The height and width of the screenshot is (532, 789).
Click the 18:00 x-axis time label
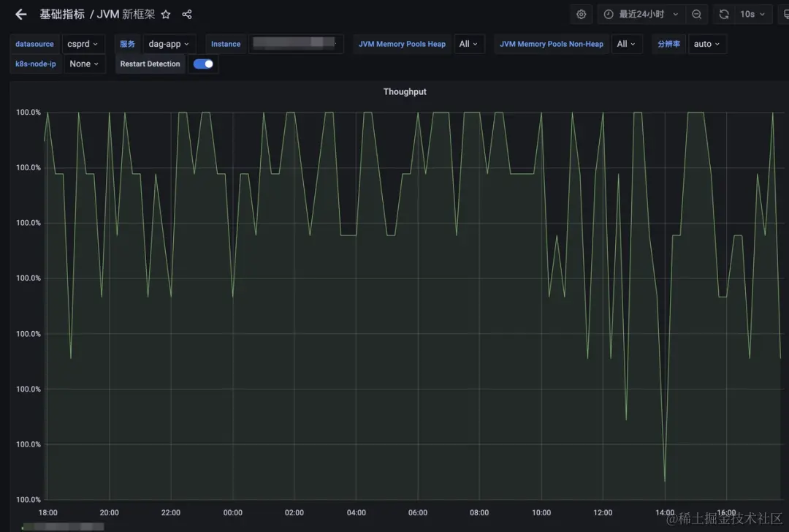pos(47,512)
